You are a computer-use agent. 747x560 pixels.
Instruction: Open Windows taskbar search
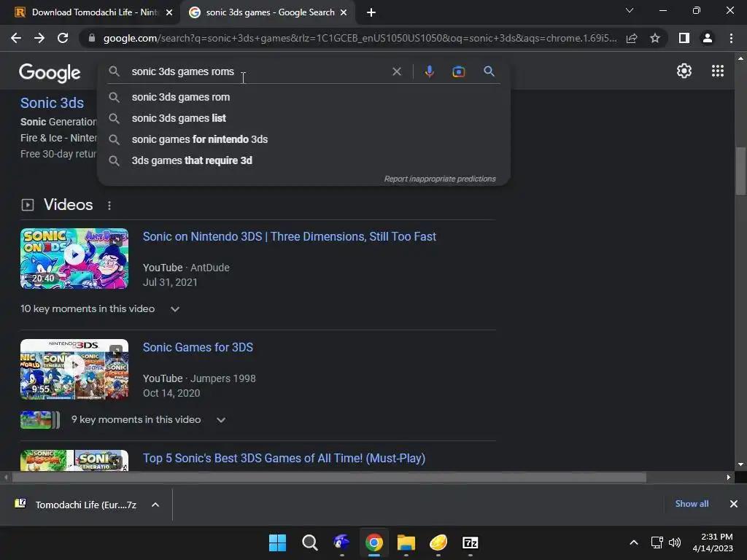point(309,542)
